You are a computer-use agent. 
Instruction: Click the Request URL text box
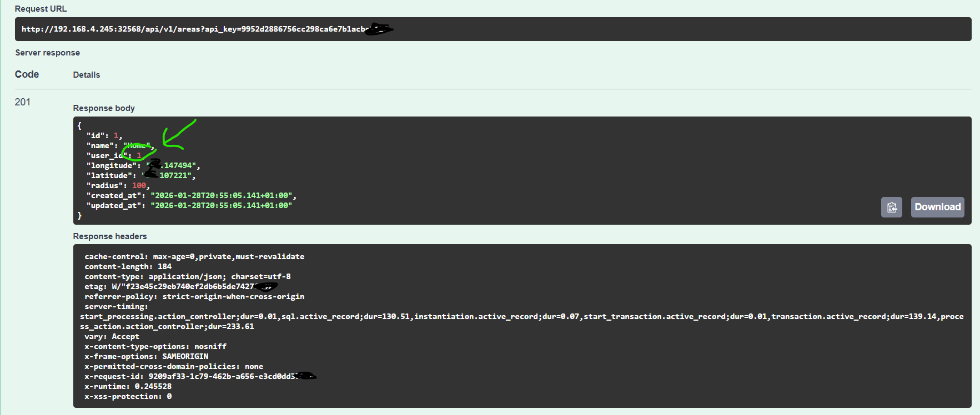[x=492, y=29]
